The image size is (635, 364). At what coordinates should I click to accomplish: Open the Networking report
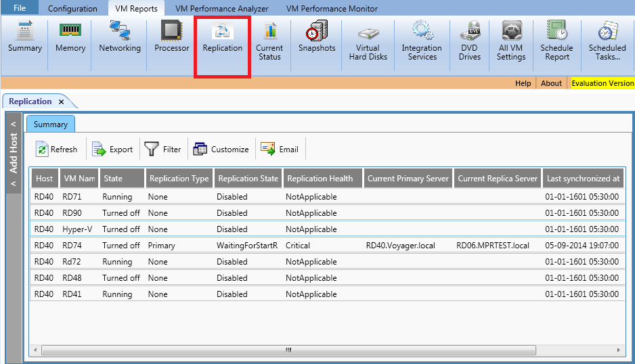120,37
